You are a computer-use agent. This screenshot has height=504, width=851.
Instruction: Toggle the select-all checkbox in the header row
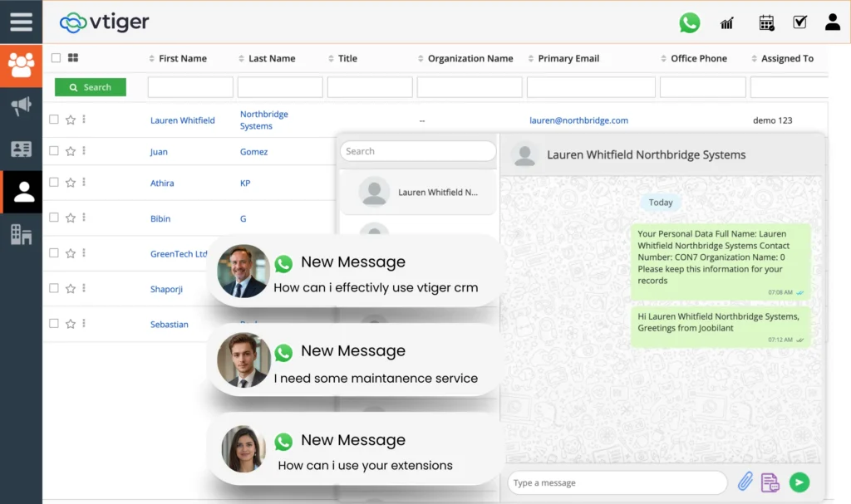(x=54, y=58)
